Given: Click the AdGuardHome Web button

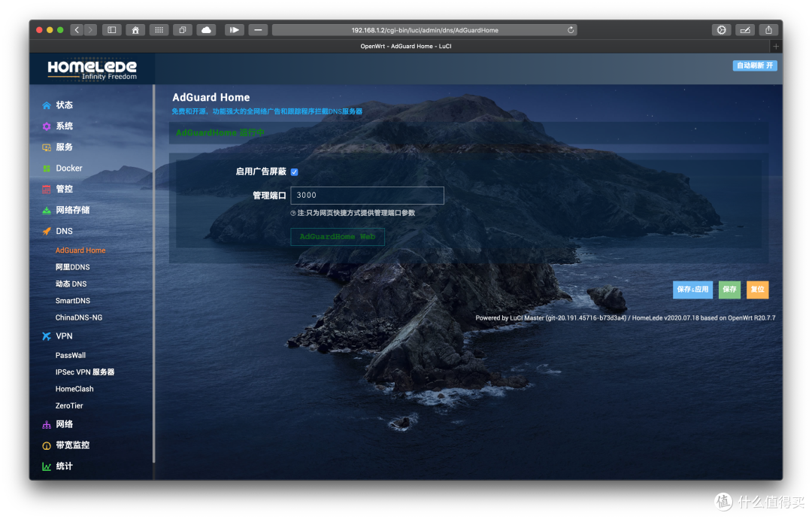Looking at the screenshot, I should (337, 237).
